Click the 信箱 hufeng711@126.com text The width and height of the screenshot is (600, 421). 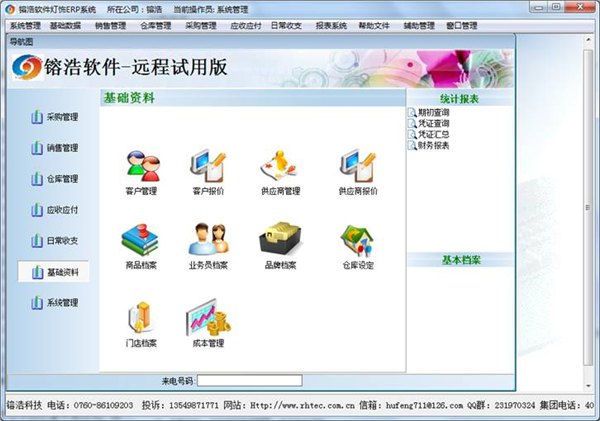click(411, 405)
